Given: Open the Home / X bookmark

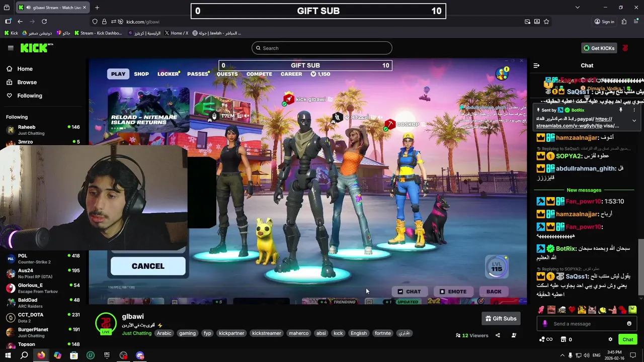Looking at the screenshot, I should pyautogui.click(x=176, y=33).
